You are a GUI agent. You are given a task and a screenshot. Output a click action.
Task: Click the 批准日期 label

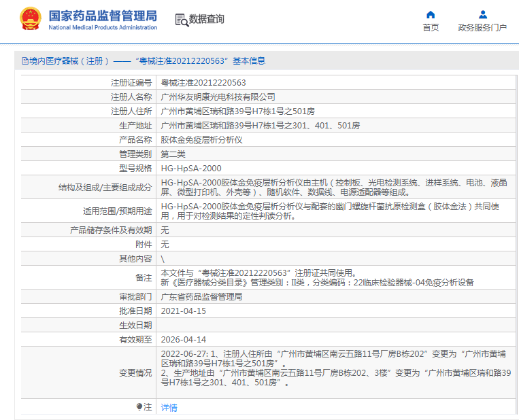[x=135, y=311]
